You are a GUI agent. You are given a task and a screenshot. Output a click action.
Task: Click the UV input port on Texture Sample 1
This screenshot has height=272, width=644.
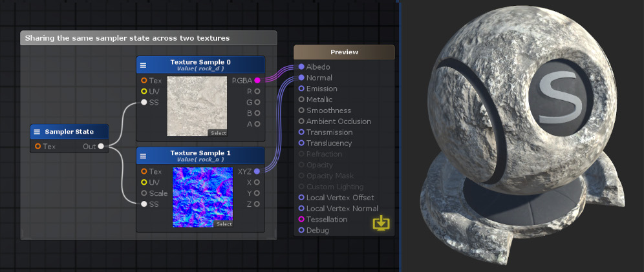click(144, 182)
